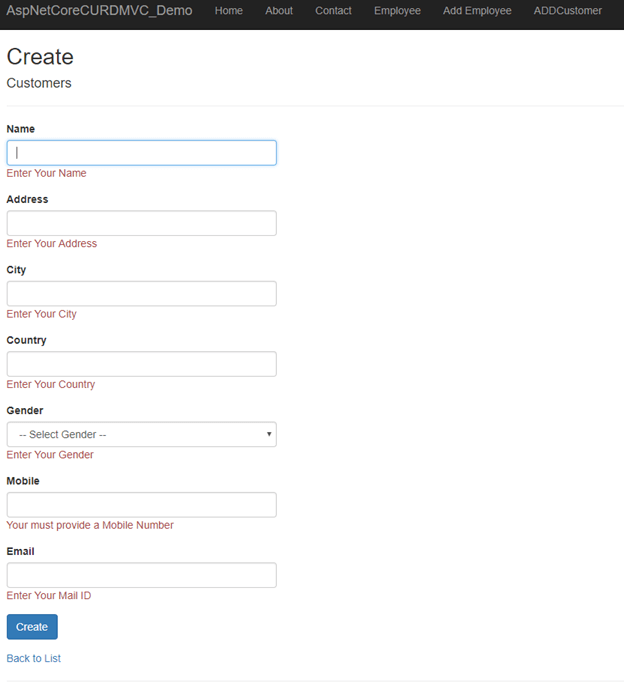Select the City text field
Image resolution: width=624 pixels, height=683 pixels.
141,293
